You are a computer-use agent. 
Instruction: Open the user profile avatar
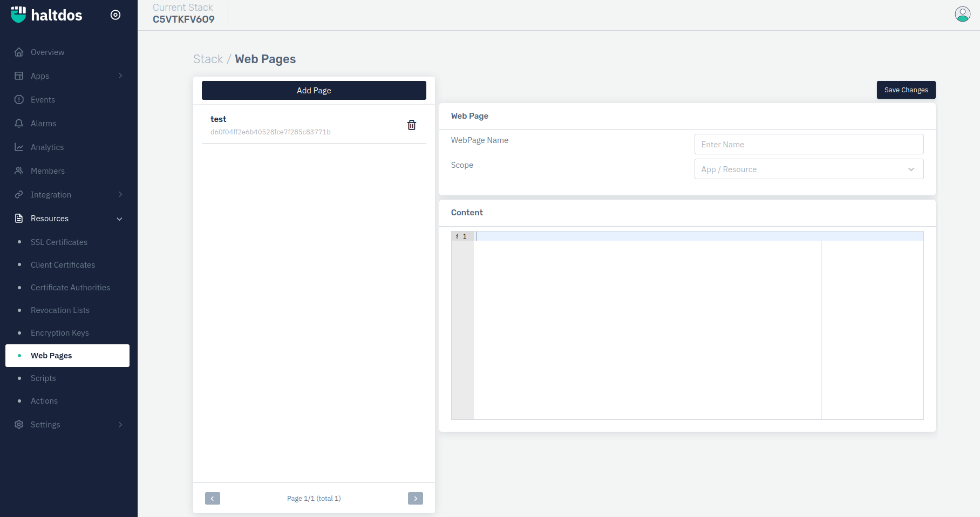point(963,14)
